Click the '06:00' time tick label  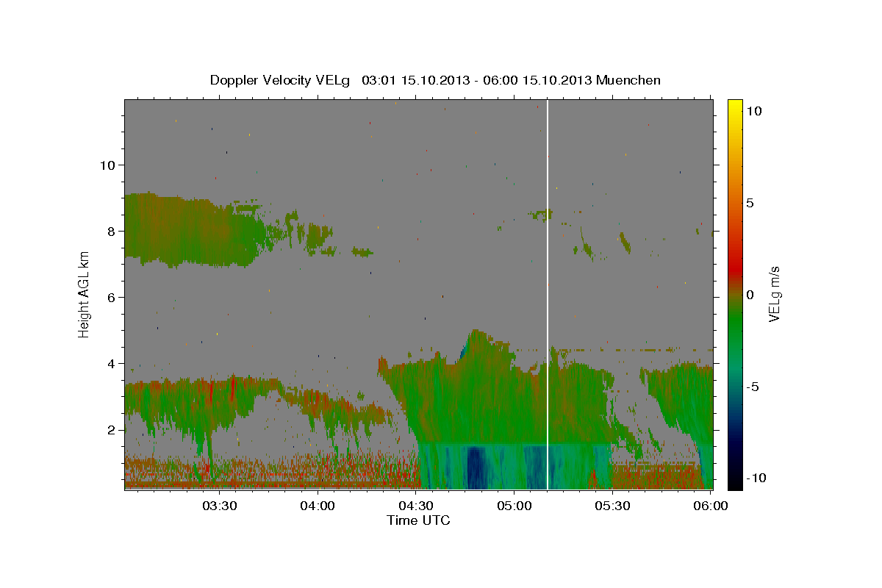[x=710, y=506]
